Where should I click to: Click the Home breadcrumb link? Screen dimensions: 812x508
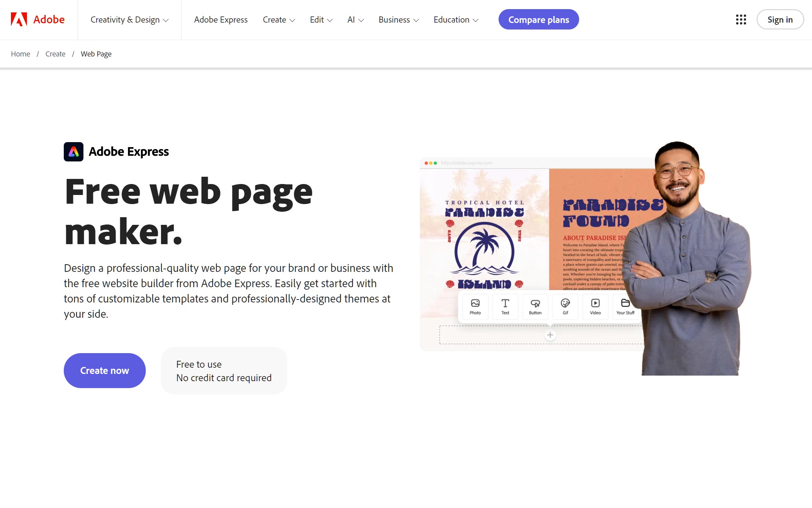click(x=20, y=53)
